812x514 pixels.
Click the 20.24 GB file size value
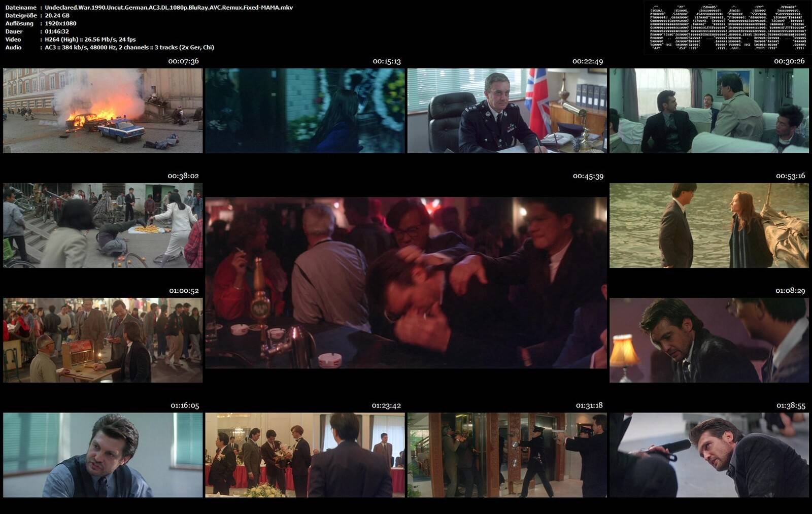tap(57, 16)
